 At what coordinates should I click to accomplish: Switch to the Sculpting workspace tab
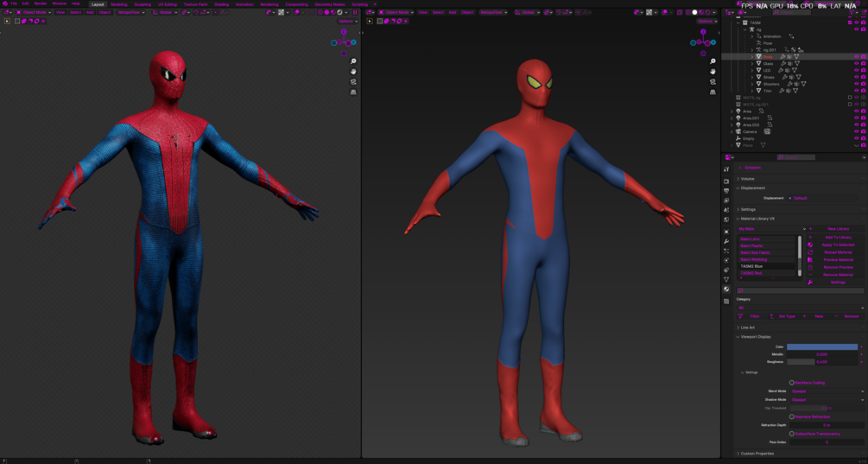tap(143, 4)
